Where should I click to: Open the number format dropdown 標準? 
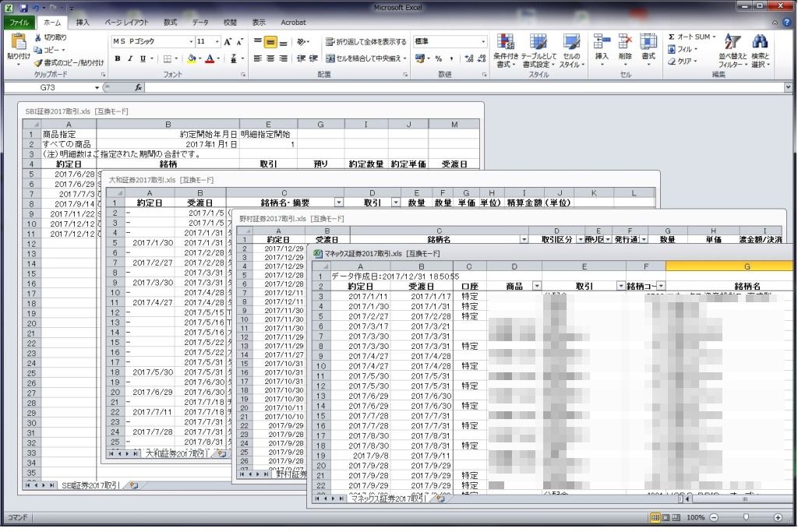(x=483, y=42)
